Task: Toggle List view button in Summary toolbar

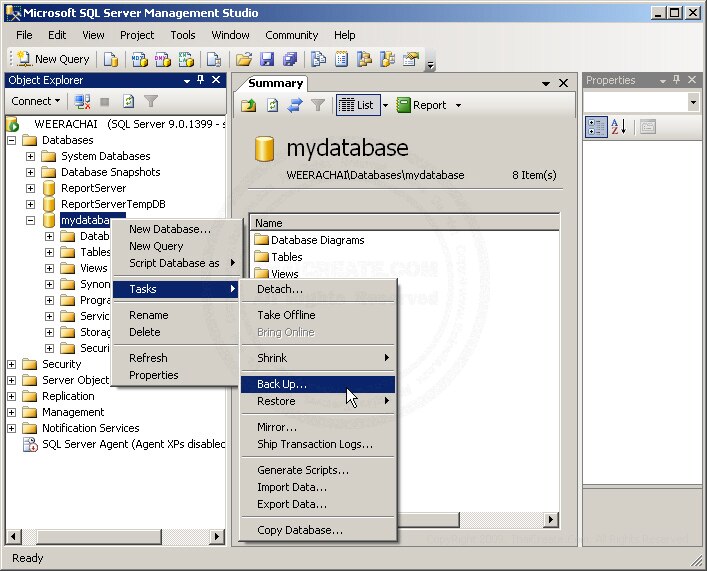Action: coord(356,105)
